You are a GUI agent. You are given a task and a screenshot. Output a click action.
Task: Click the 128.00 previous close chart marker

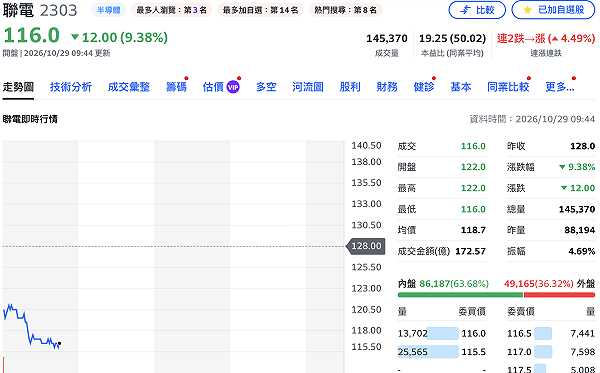[x=366, y=246]
